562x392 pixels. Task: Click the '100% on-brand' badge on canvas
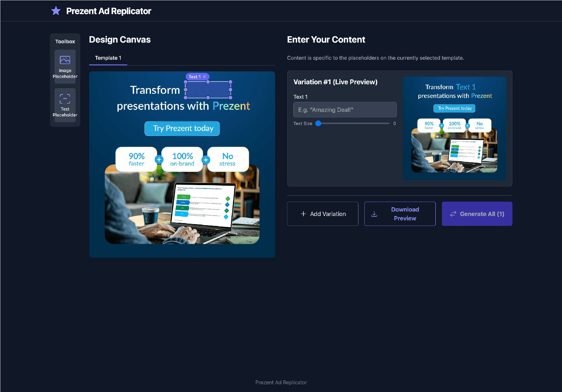[182, 159]
